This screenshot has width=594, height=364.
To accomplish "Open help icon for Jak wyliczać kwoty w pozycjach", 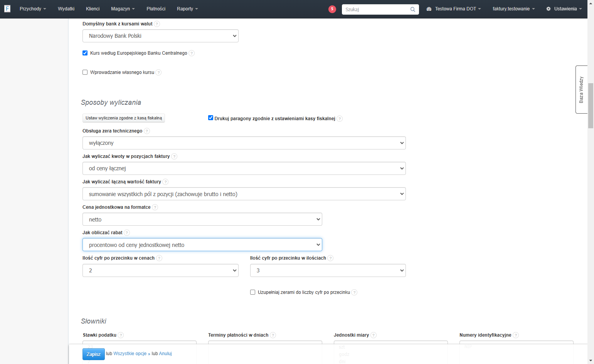I will [174, 156].
